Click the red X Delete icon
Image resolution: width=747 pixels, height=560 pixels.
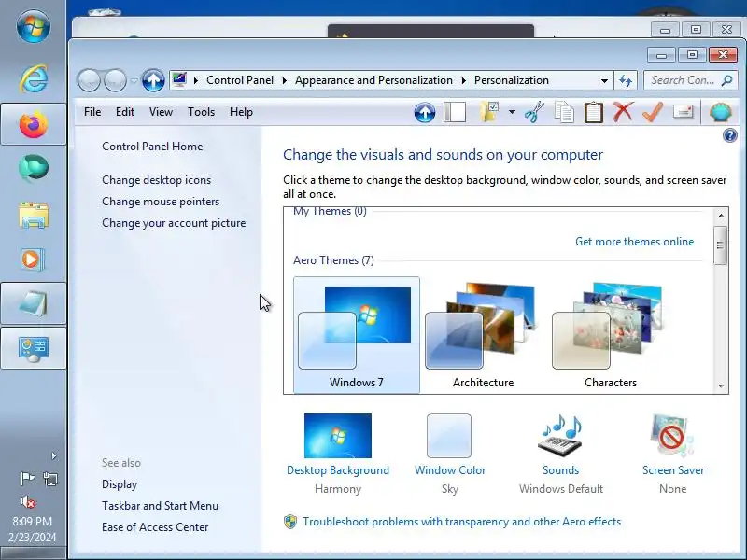point(623,112)
